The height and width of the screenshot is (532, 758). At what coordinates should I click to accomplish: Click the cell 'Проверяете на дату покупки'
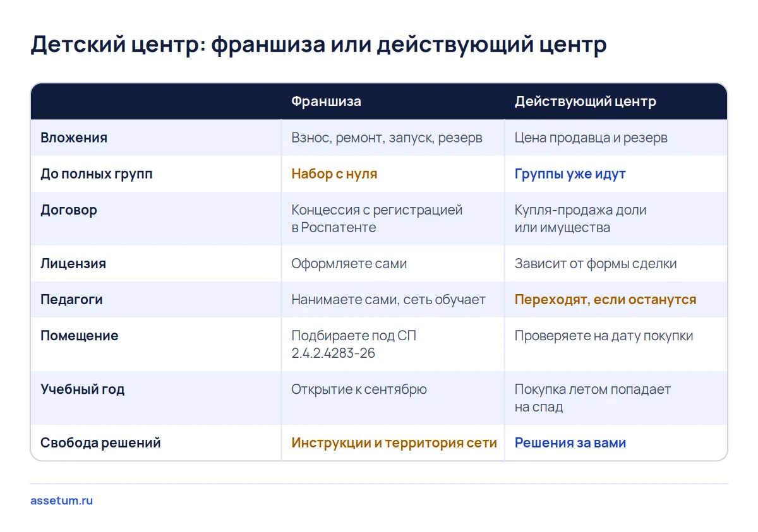click(x=603, y=336)
